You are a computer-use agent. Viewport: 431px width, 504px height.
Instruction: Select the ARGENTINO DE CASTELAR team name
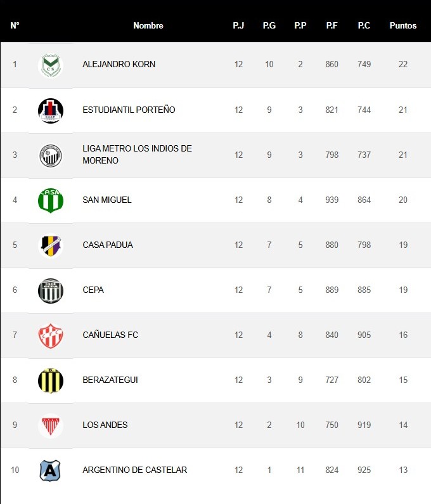point(134,470)
